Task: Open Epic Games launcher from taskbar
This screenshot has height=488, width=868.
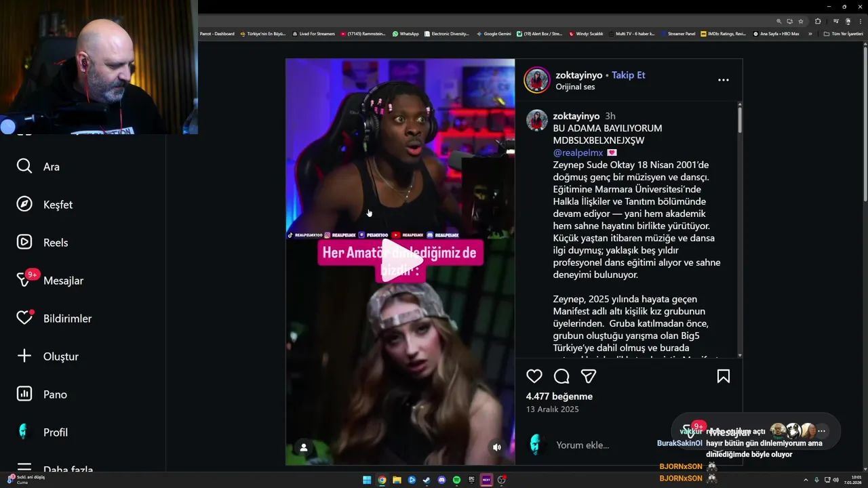Action: [x=471, y=480]
